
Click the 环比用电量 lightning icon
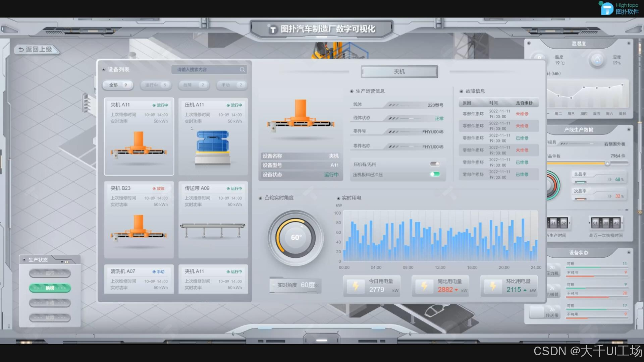tap(493, 286)
